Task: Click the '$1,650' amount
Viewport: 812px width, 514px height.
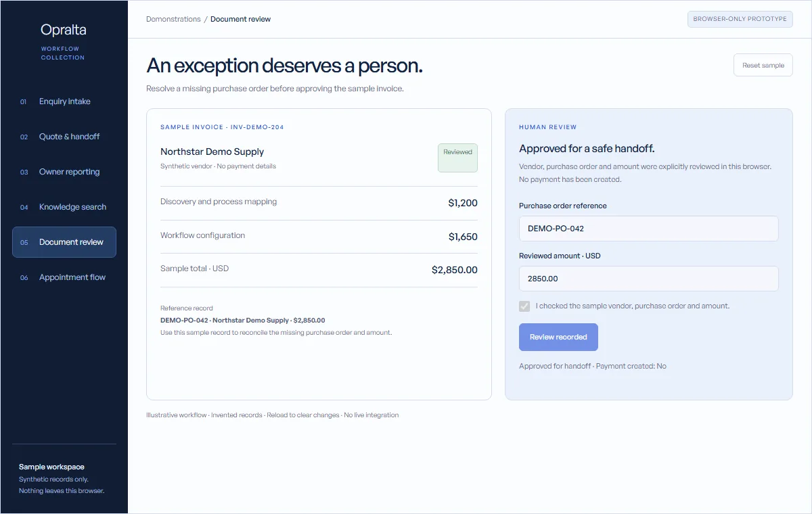Action: point(463,237)
